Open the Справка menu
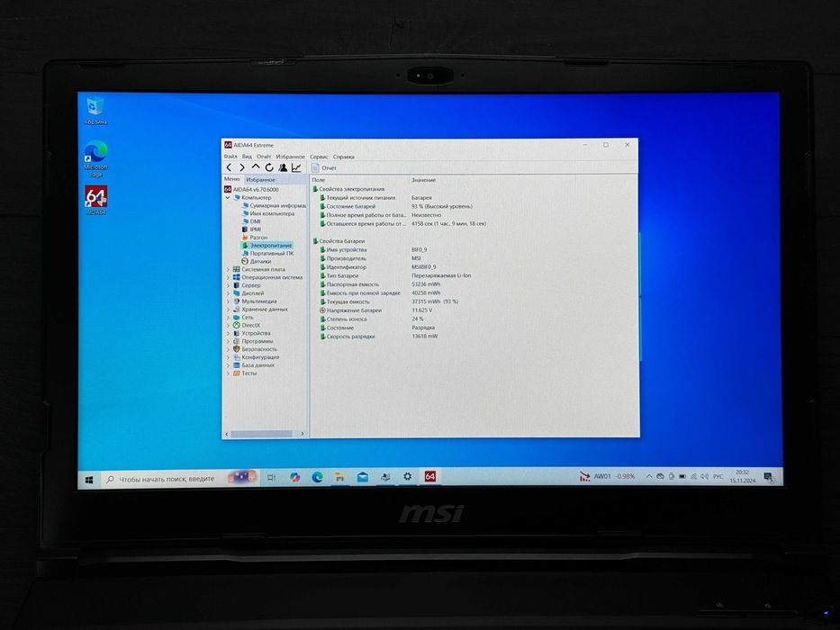Screen dimensions: 840x630 pos(344,157)
